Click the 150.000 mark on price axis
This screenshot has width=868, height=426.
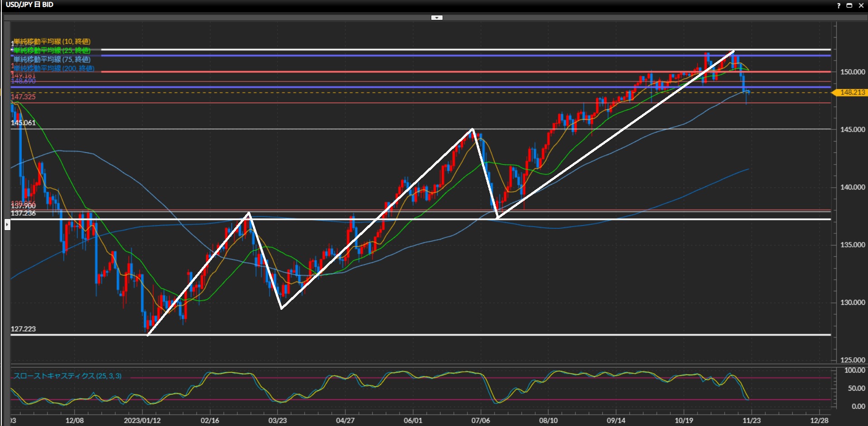click(852, 72)
